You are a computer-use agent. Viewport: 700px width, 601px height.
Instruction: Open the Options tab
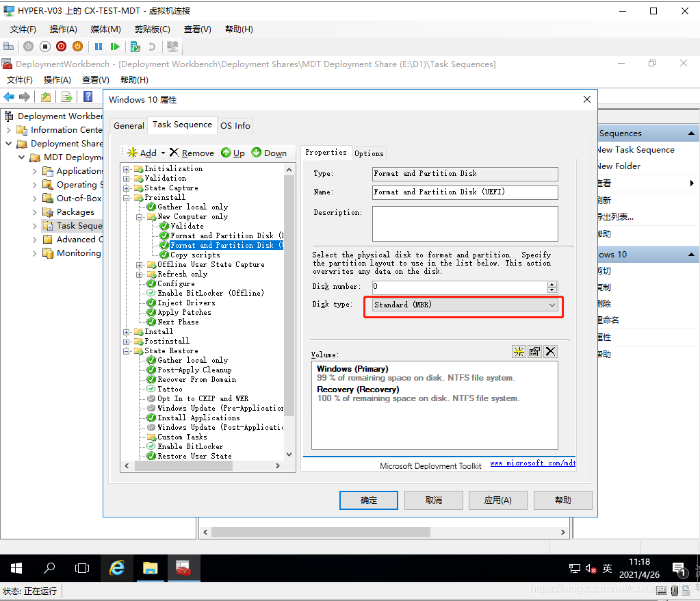pos(369,153)
